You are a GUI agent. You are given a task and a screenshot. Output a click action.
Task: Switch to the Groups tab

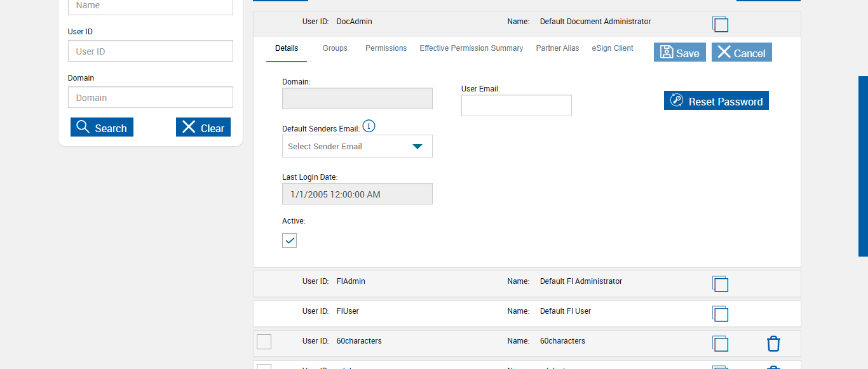pyautogui.click(x=335, y=48)
